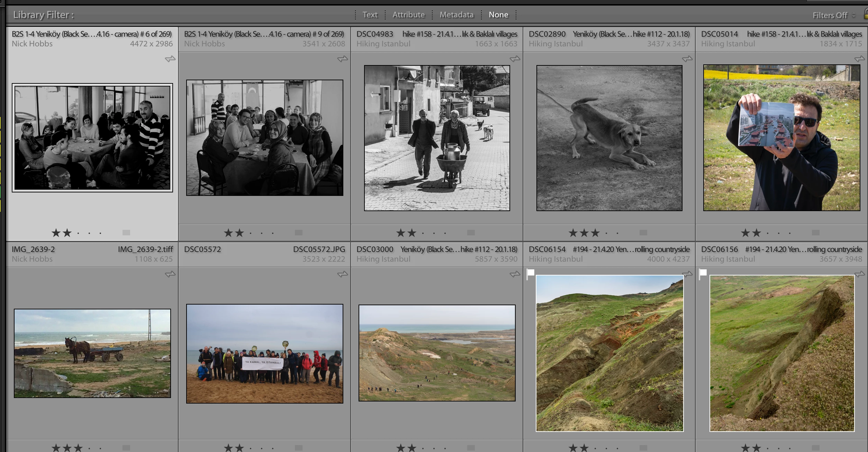
Task: Click rotate arrow icon on DSC02890 dog photo
Action: (687, 59)
